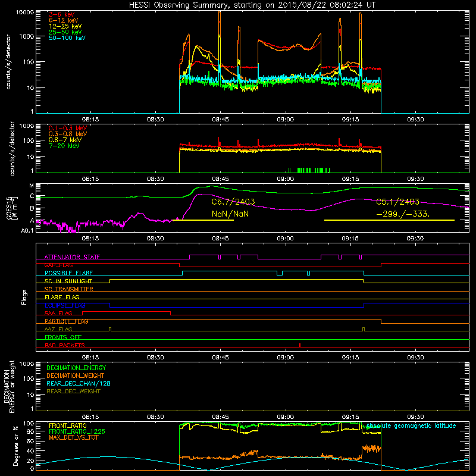Select the ECLIPSE_FLAG label

tap(65, 305)
